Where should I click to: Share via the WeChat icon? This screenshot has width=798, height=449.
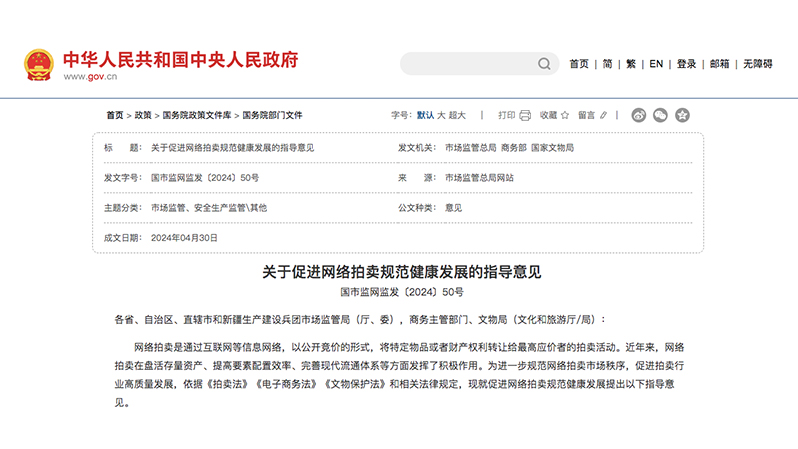coord(661,115)
